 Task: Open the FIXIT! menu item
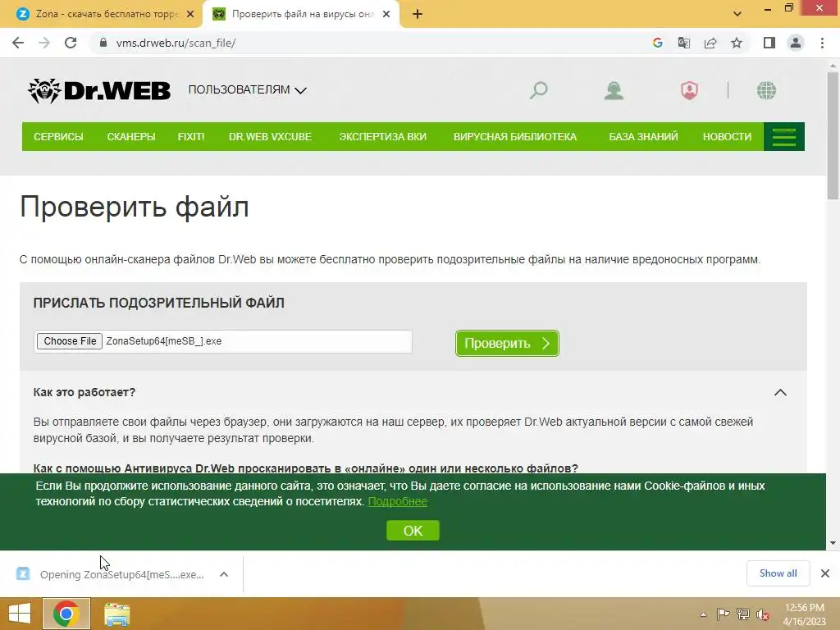(x=191, y=137)
